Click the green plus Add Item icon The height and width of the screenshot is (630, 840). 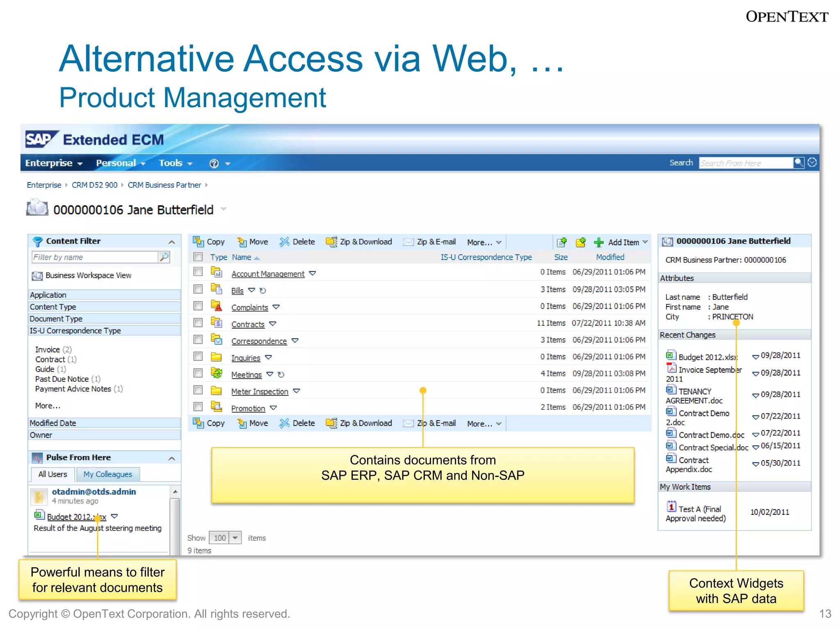point(599,242)
